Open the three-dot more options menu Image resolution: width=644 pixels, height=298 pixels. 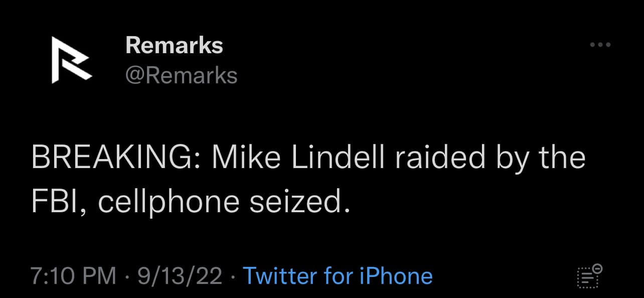click(x=600, y=45)
